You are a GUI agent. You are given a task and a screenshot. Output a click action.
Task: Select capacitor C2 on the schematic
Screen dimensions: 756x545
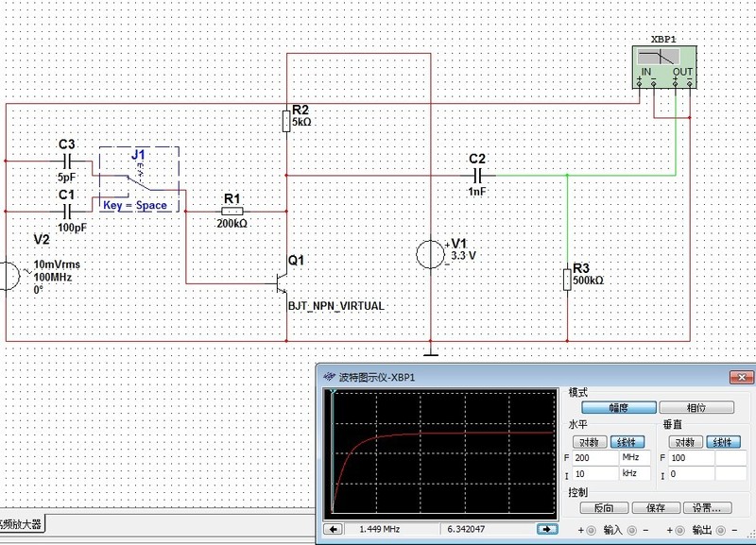(477, 175)
